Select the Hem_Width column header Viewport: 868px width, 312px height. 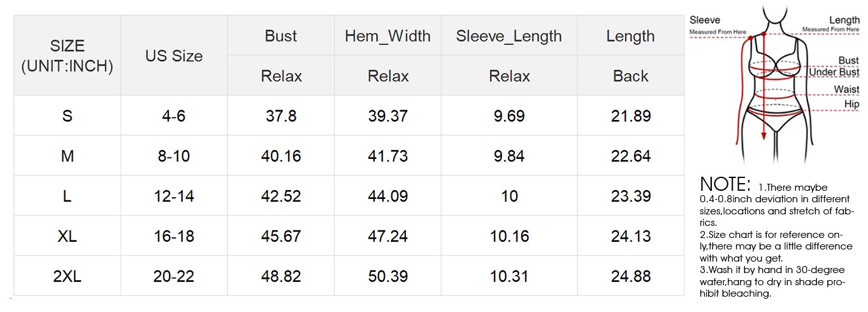tap(387, 36)
